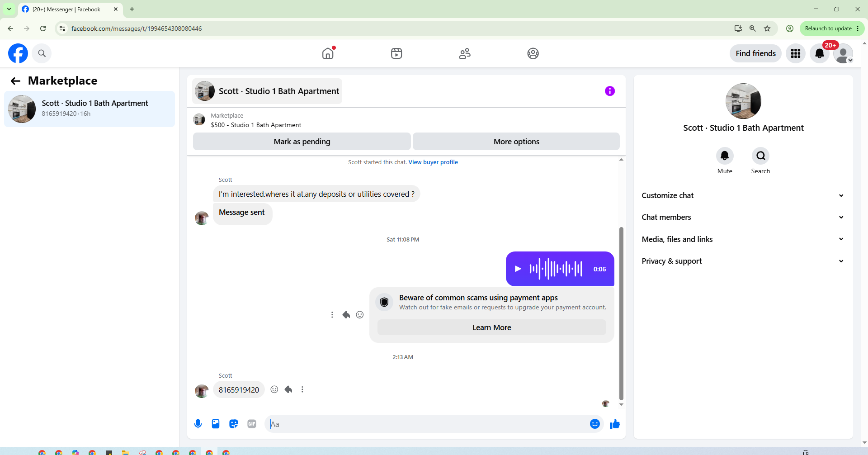Click the Mark as pending button
Screen dimensions: 868x455
(x=302, y=142)
